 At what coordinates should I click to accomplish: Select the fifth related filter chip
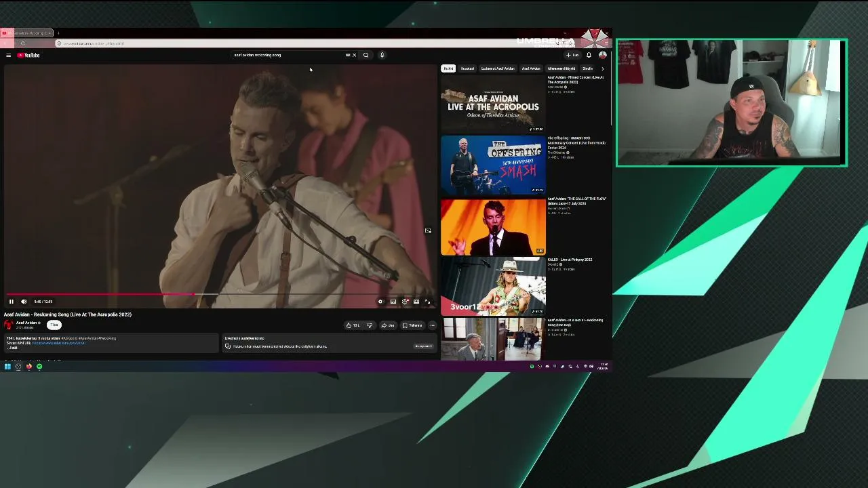[x=561, y=68]
